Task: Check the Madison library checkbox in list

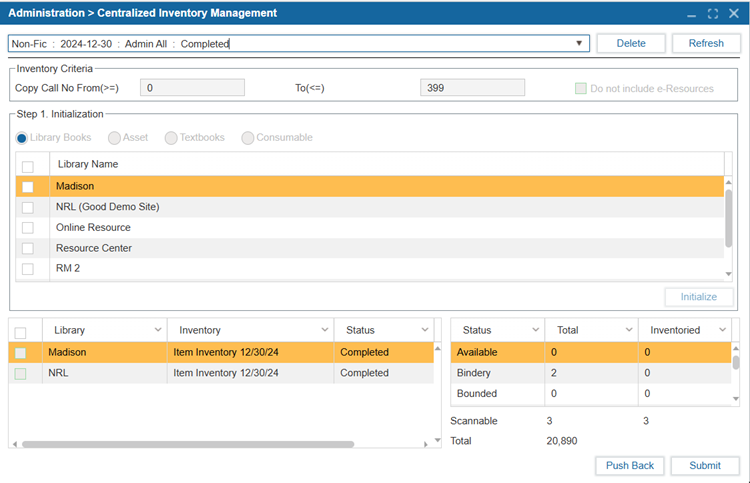Action: pos(28,187)
